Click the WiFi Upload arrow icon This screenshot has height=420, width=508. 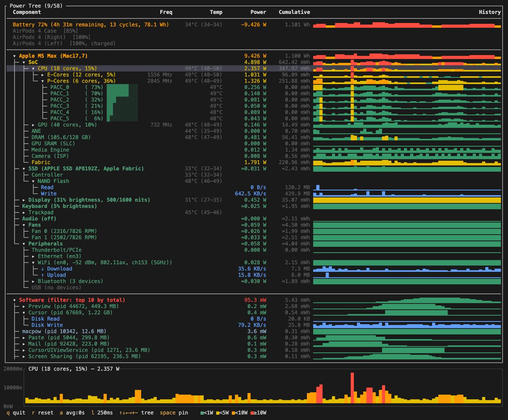[43, 275]
